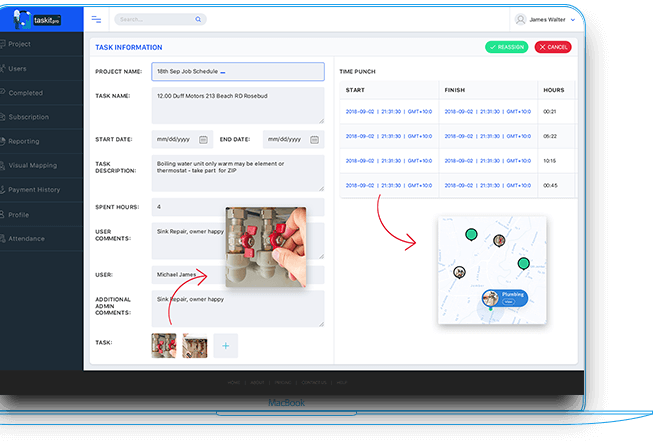653x442 pixels.
Task: Click the View button in Plumbing popup
Action: click(x=508, y=301)
